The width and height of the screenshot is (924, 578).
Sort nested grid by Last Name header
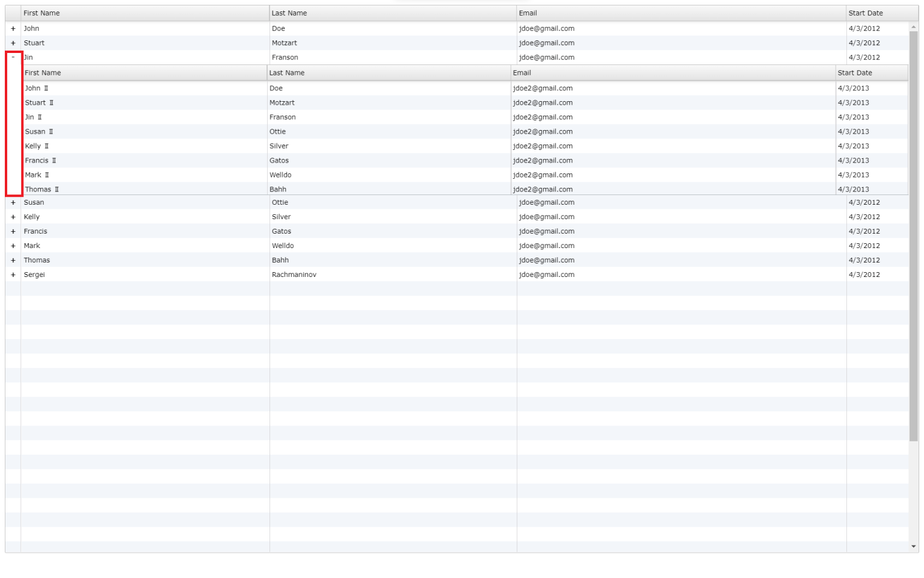(388, 73)
